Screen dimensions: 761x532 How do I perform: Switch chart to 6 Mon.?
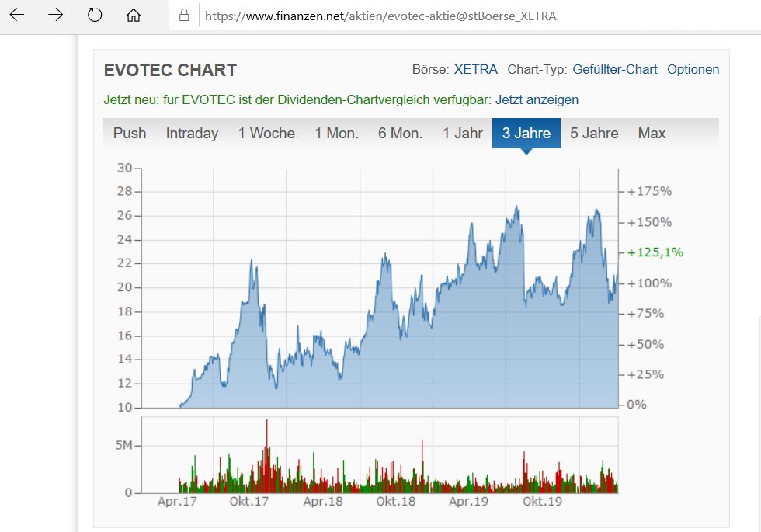point(401,133)
